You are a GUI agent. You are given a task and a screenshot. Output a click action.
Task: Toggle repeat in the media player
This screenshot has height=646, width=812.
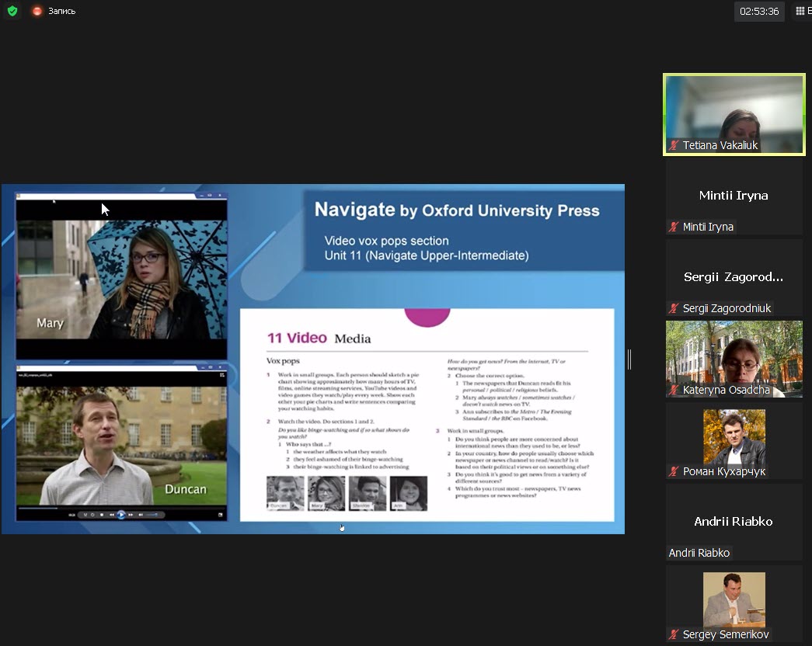tap(92, 515)
